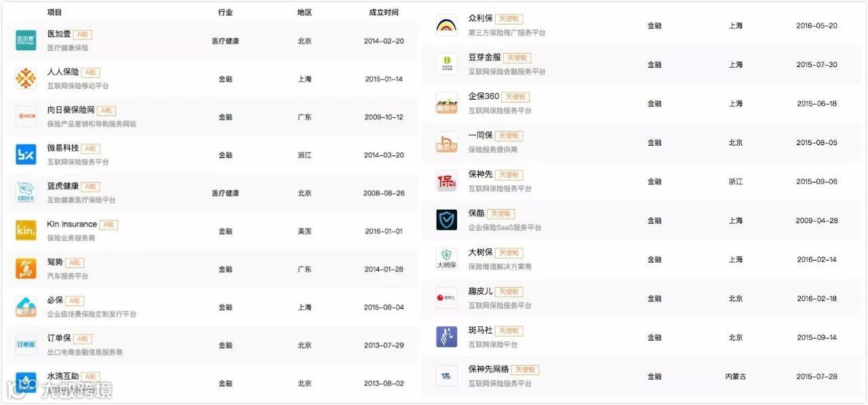868x405 pixels.
Task: Click the 广东 cell in 向日葵保险网 row
Action: [304, 117]
